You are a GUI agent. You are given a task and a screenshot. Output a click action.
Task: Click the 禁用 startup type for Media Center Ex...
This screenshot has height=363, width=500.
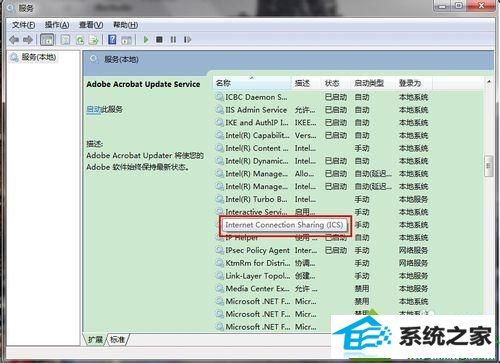pos(362,289)
